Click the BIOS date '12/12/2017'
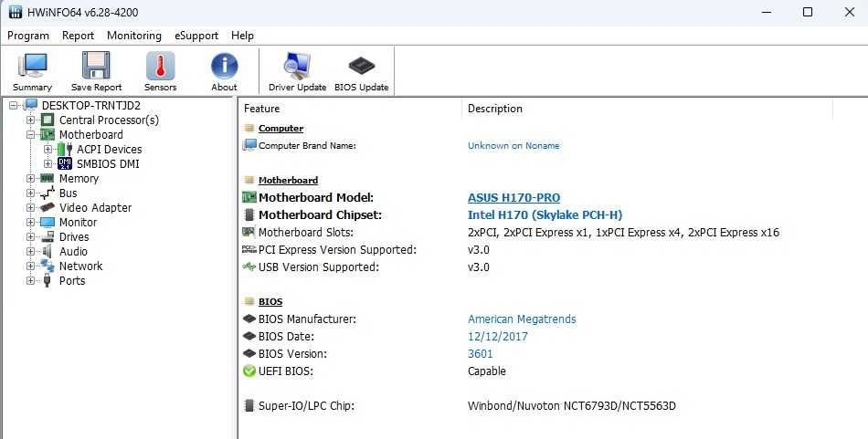868x439 pixels. click(498, 336)
